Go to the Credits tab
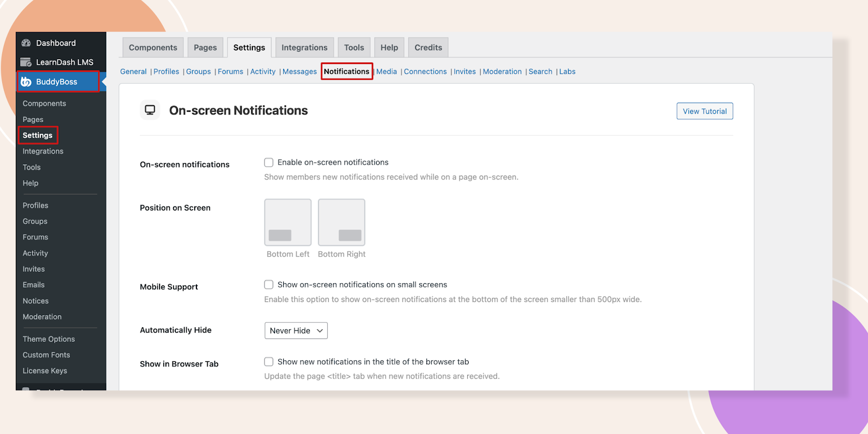 [x=428, y=48]
